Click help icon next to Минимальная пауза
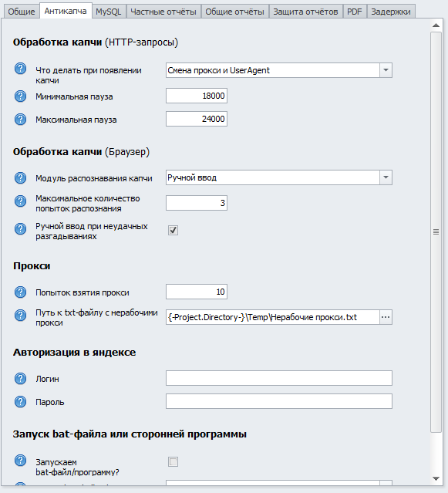This screenshot has width=448, height=493. pos(20,96)
